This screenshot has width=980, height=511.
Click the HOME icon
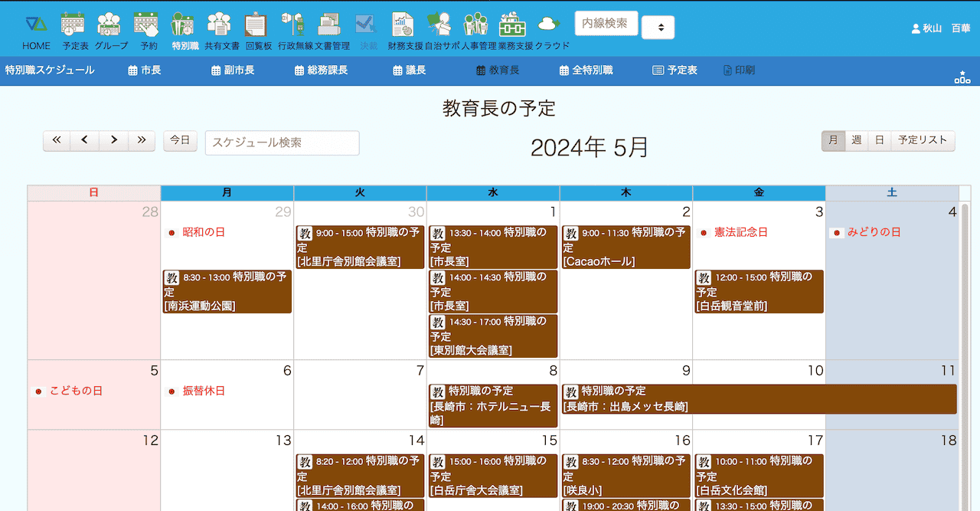pos(36,25)
